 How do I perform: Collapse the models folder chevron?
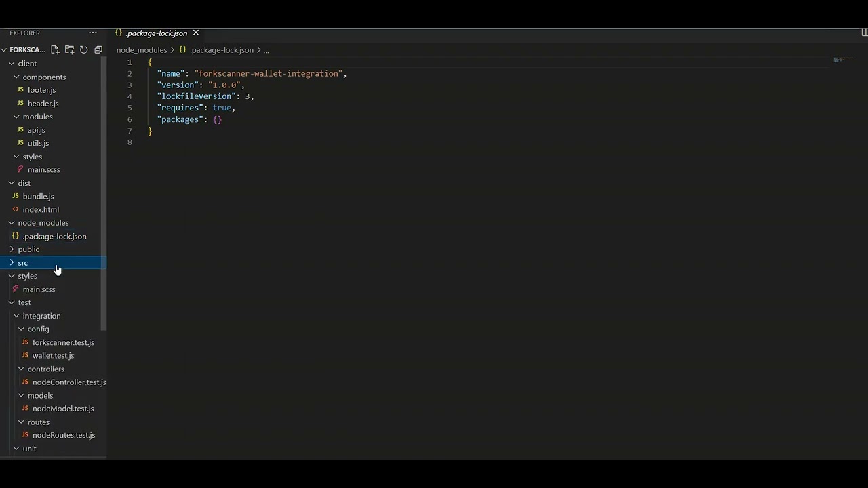[21, 395]
